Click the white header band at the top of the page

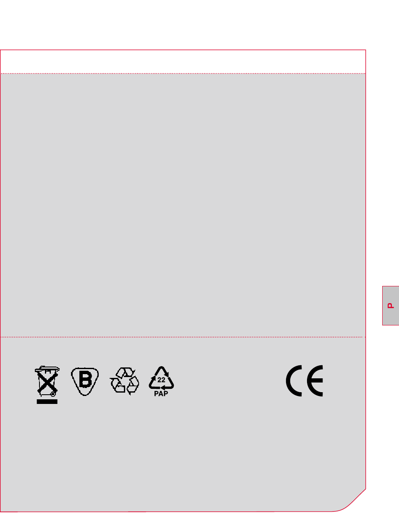(x=183, y=62)
